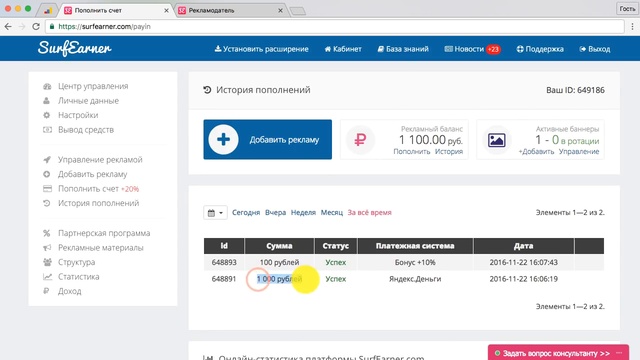Screen dimensions: 640x360
Task: Click the history clock icon next to История пополнений heading
Action: 207,90
